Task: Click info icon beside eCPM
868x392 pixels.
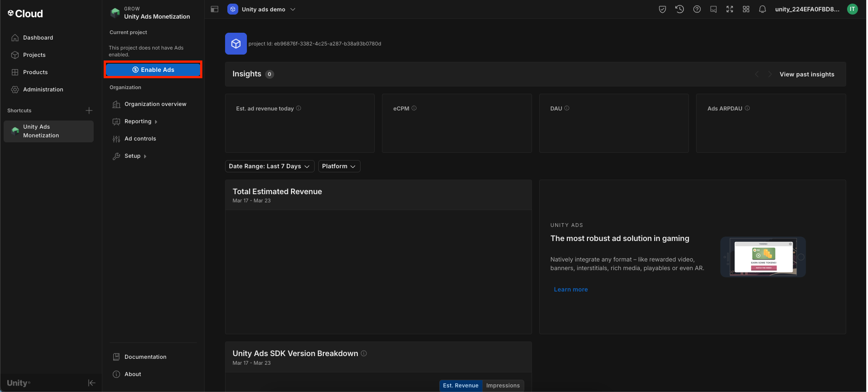Action: [414, 108]
